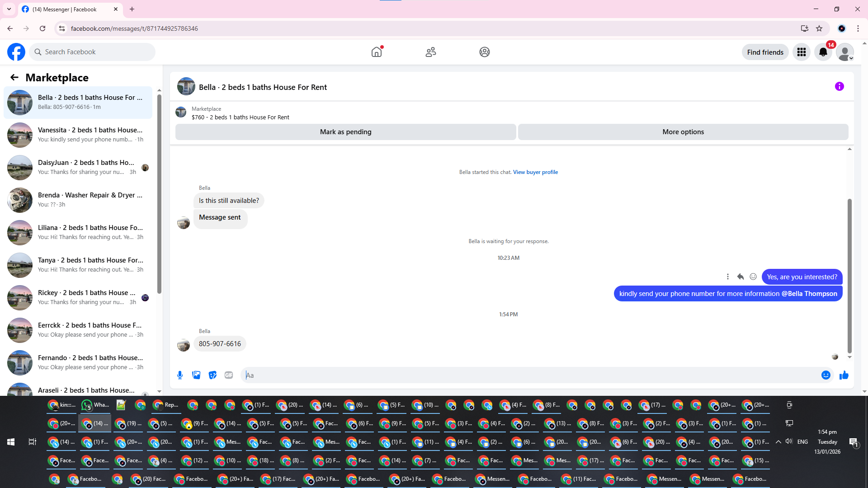
Task: Open conversation information icon
Action: (x=839, y=86)
